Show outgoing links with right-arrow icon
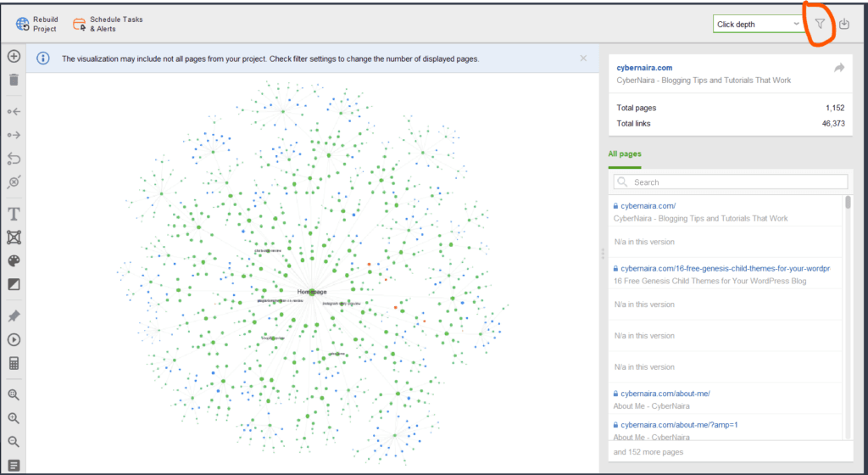The height and width of the screenshot is (475, 868). click(14, 135)
